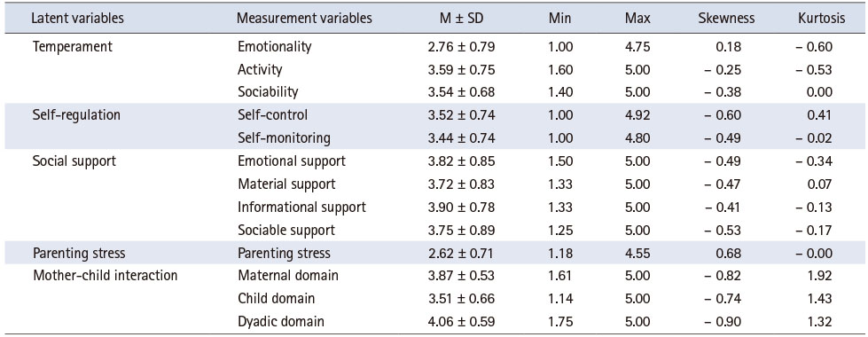Select the Parenting stress skewness value 0.68
The image size is (868, 337).
coord(729,254)
